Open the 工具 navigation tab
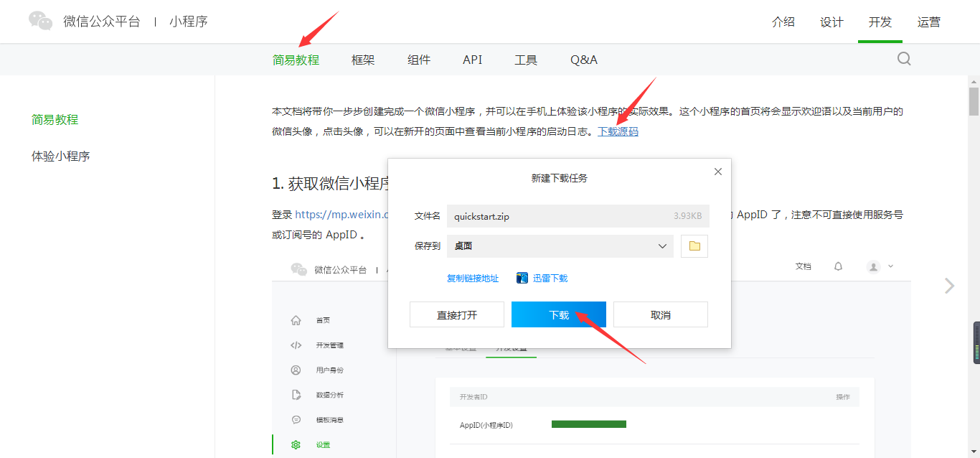The height and width of the screenshot is (458, 980). [x=526, y=60]
